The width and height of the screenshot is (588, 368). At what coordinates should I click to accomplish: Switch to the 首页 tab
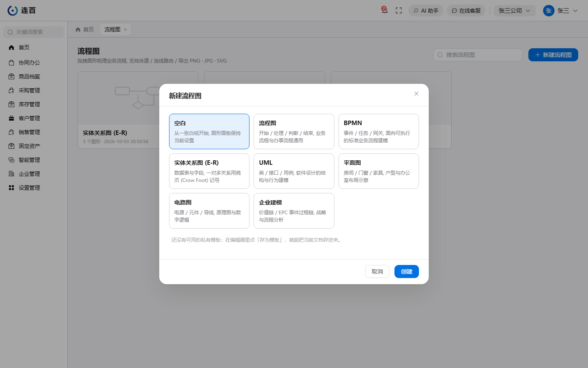click(x=85, y=29)
